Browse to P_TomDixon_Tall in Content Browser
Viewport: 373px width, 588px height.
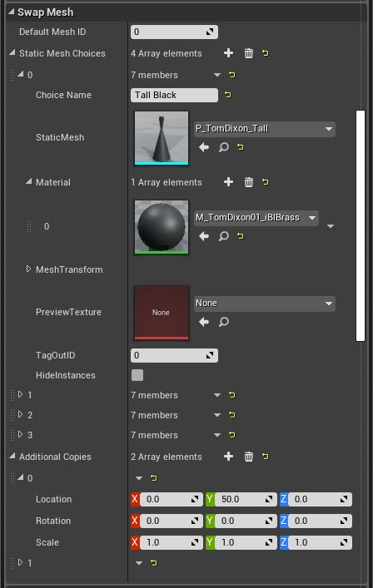point(224,147)
